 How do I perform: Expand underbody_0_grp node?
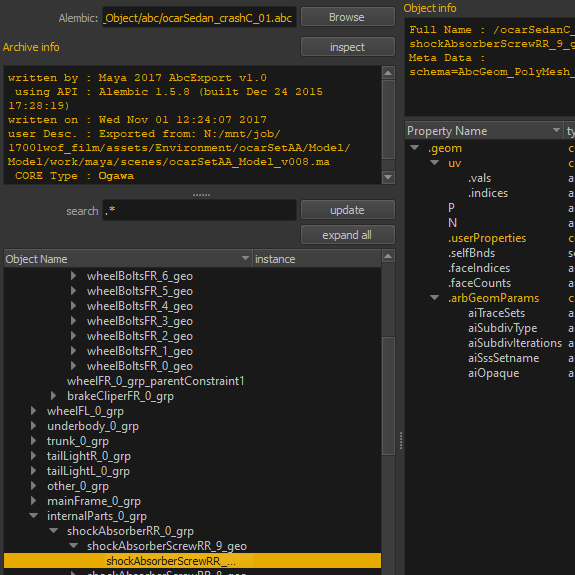point(33,426)
